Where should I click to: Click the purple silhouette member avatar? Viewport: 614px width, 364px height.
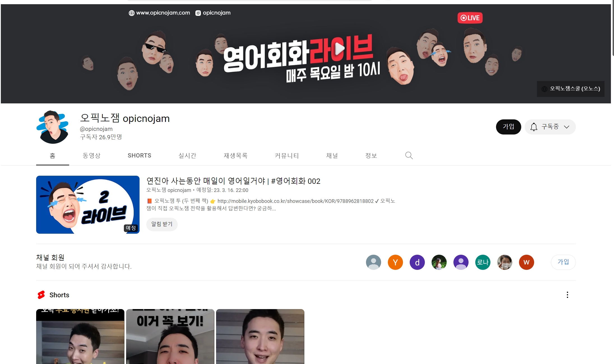[x=461, y=262]
